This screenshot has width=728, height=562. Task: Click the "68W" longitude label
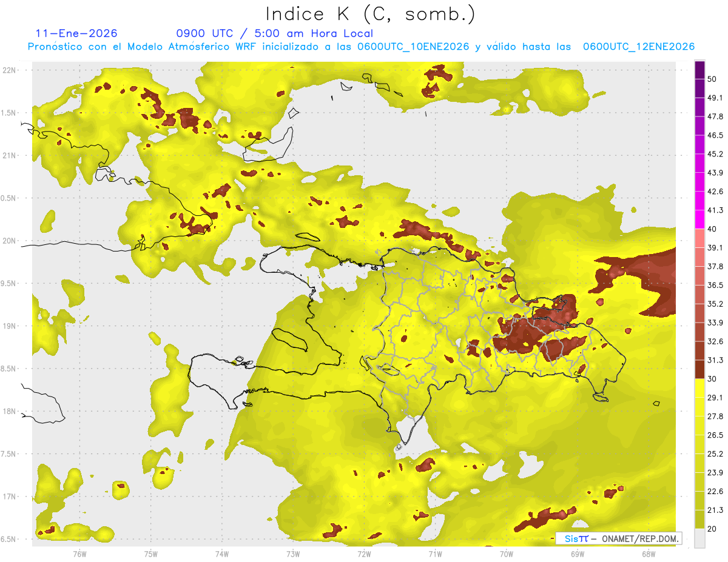[x=649, y=554]
